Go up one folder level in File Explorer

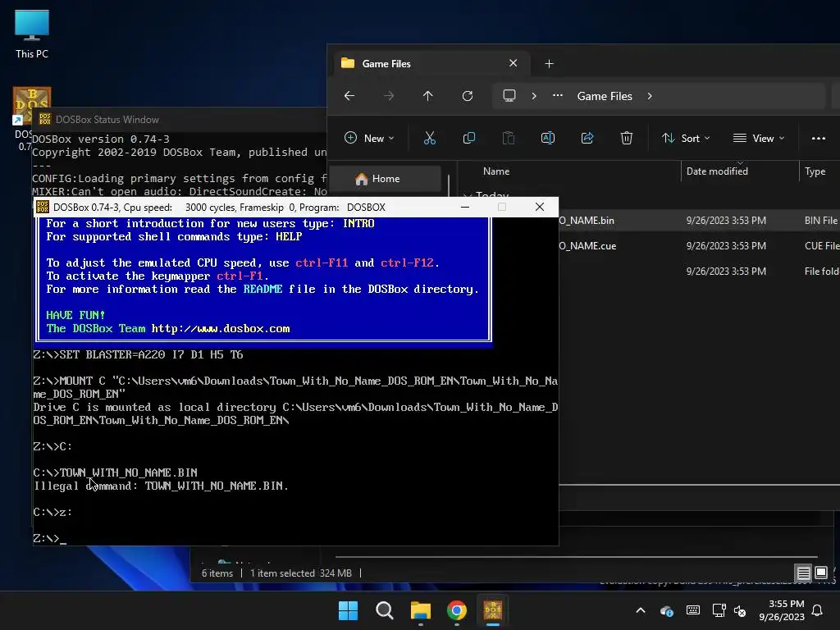[x=427, y=96]
